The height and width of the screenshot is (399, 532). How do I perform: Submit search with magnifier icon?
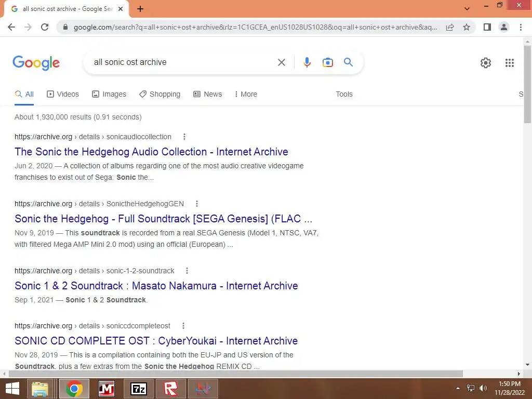[x=348, y=62]
